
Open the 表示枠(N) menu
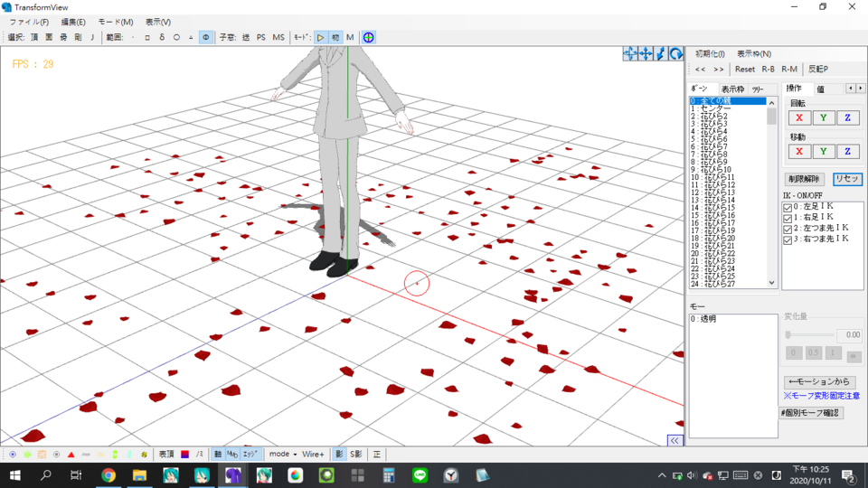click(x=753, y=53)
